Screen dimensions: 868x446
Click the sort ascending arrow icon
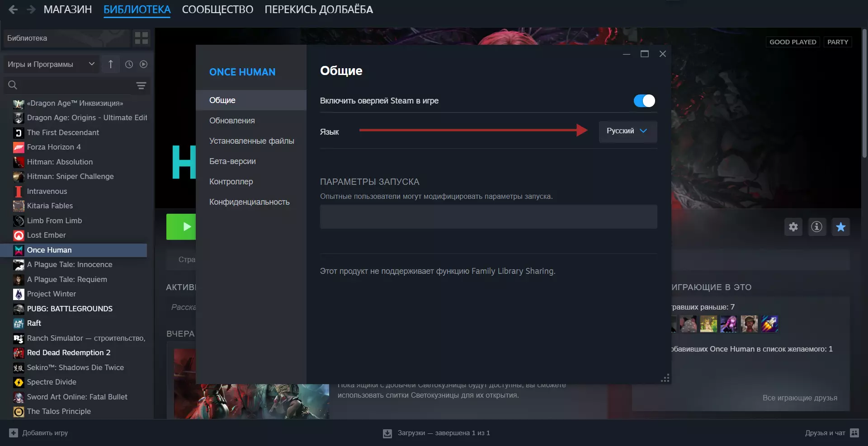[x=111, y=64]
